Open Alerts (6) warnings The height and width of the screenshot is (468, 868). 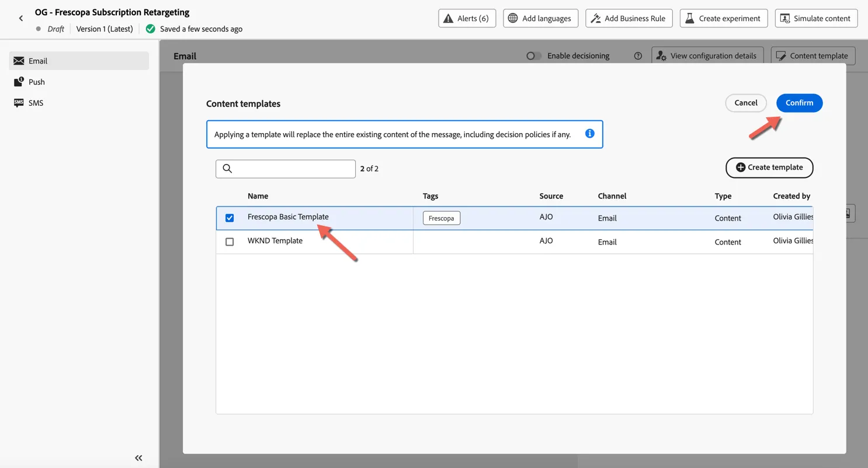click(467, 18)
